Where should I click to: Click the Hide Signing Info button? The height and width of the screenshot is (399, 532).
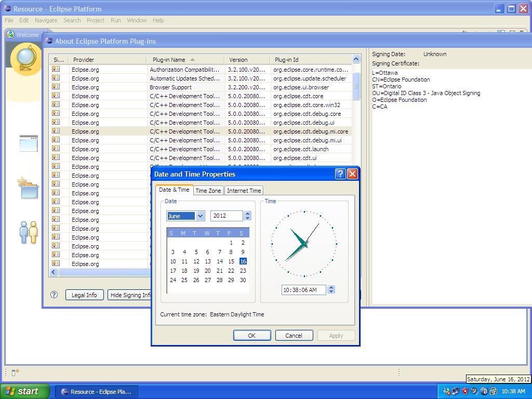coord(129,295)
